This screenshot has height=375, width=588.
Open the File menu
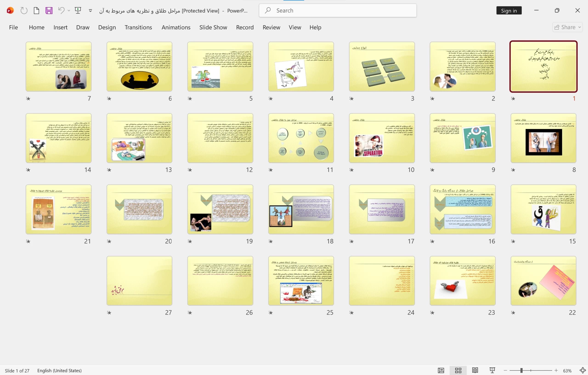13,27
